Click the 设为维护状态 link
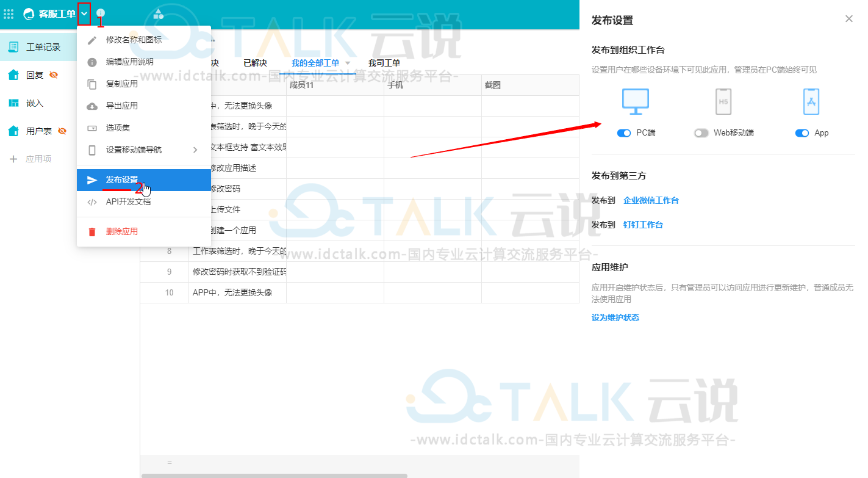Image resolution: width=868 pixels, height=478 pixels. [x=615, y=317]
